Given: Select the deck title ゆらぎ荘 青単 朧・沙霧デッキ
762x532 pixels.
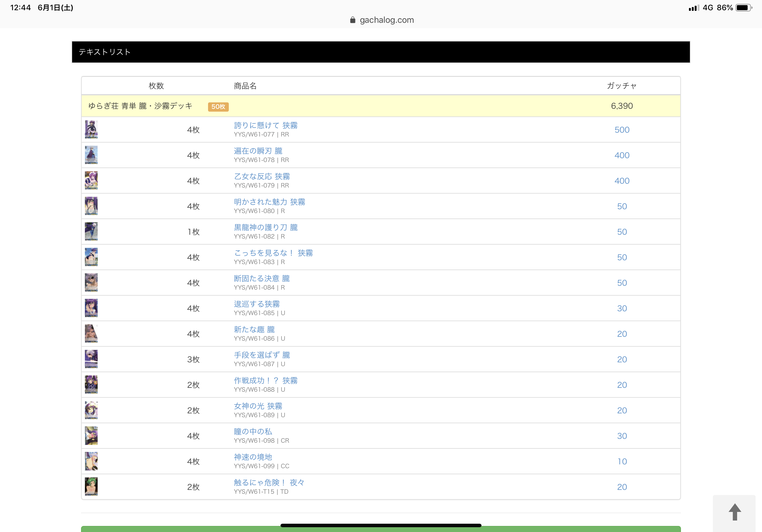Looking at the screenshot, I should coord(140,106).
